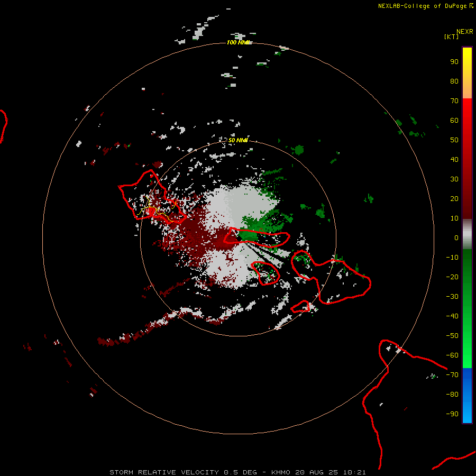Image resolution: width=476 pixels, height=476 pixels.
Task: Click the -80 scale value
Action: (452, 395)
